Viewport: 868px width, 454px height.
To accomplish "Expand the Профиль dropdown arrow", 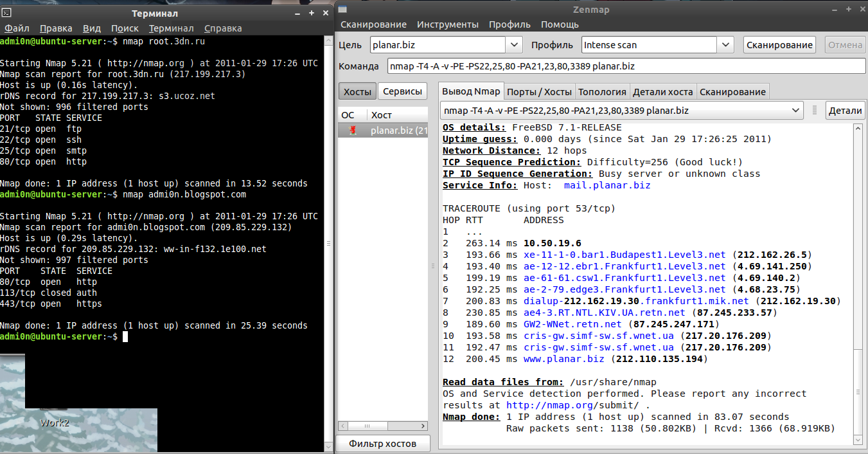I will coord(725,45).
